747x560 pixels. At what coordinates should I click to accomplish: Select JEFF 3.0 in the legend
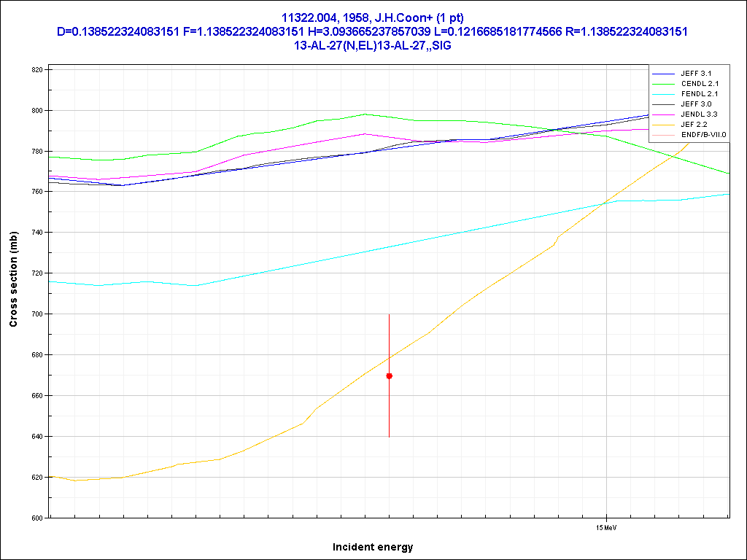(x=696, y=104)
